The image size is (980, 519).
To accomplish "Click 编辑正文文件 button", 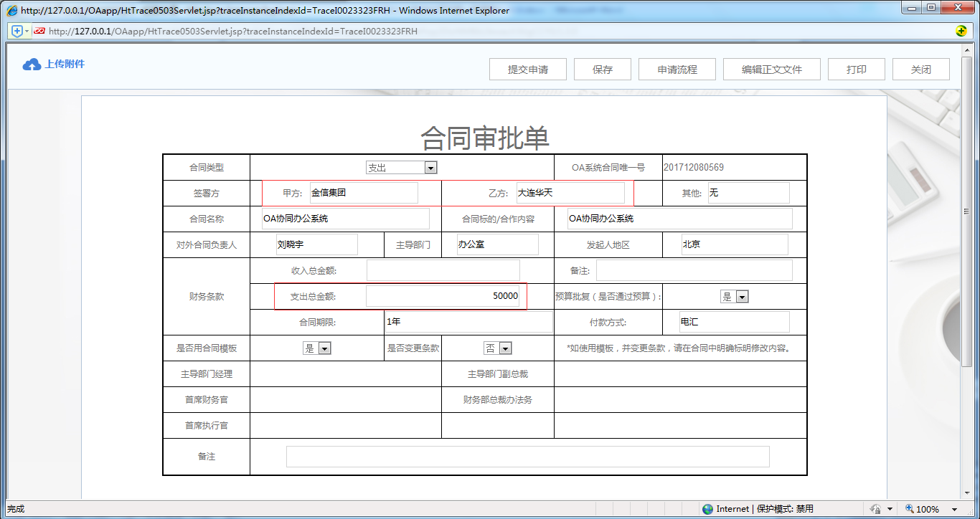I will tap(771, 70).
